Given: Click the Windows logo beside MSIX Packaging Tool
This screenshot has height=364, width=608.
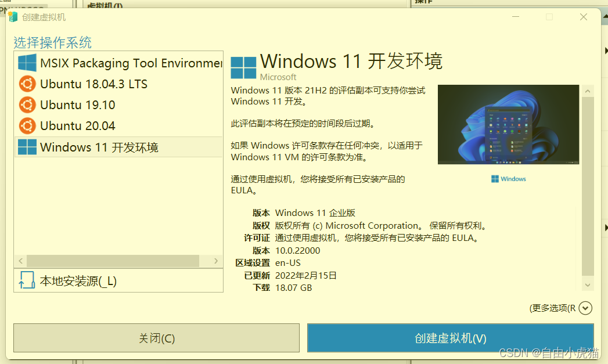Looking at the screenshot, I should click(27, 63).
